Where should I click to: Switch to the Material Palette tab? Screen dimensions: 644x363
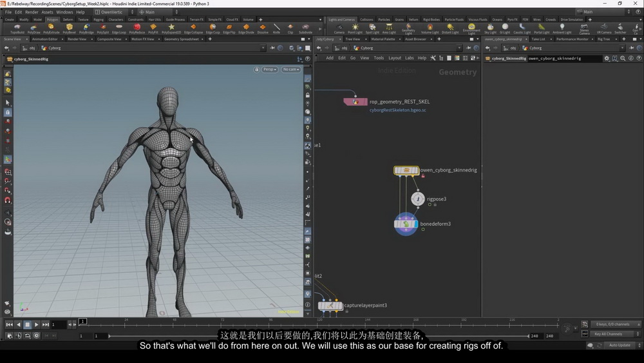[x=383, y=39]
